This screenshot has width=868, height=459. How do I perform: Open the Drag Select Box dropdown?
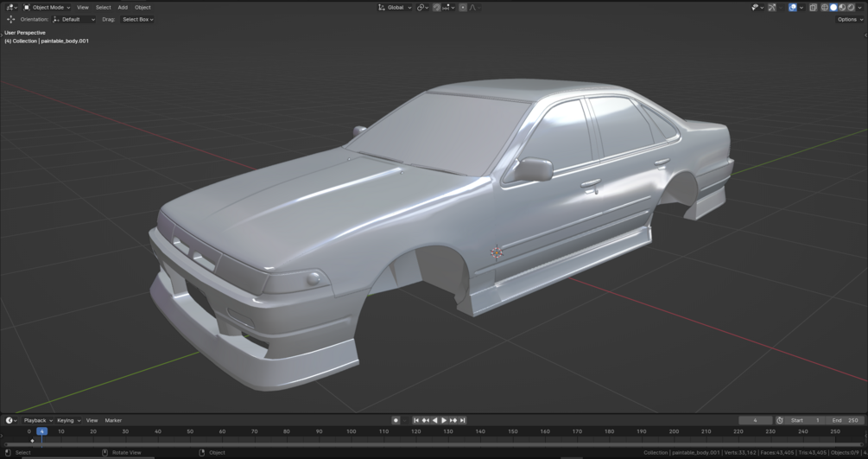(x=137, y=19)
